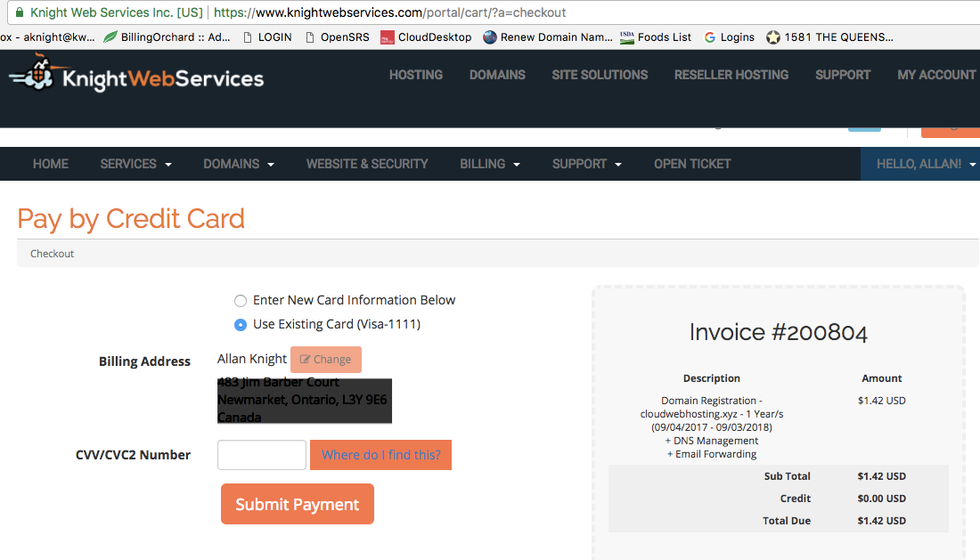Open the CloudDesktop bookmark

tap(426, 37)
